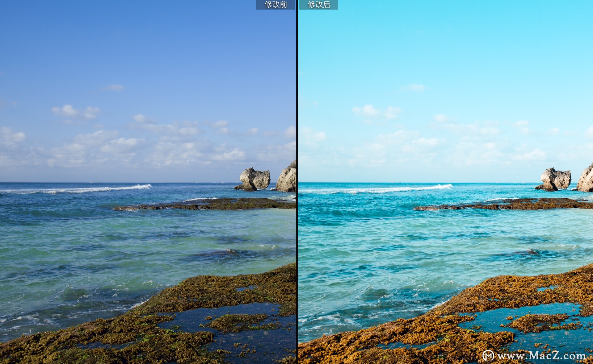Click the 修改后 label tag

click(x=318, y=5)
